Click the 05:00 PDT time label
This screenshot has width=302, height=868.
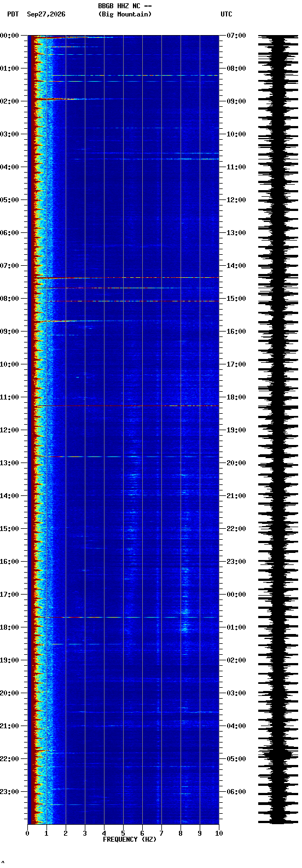pos(10,200)
